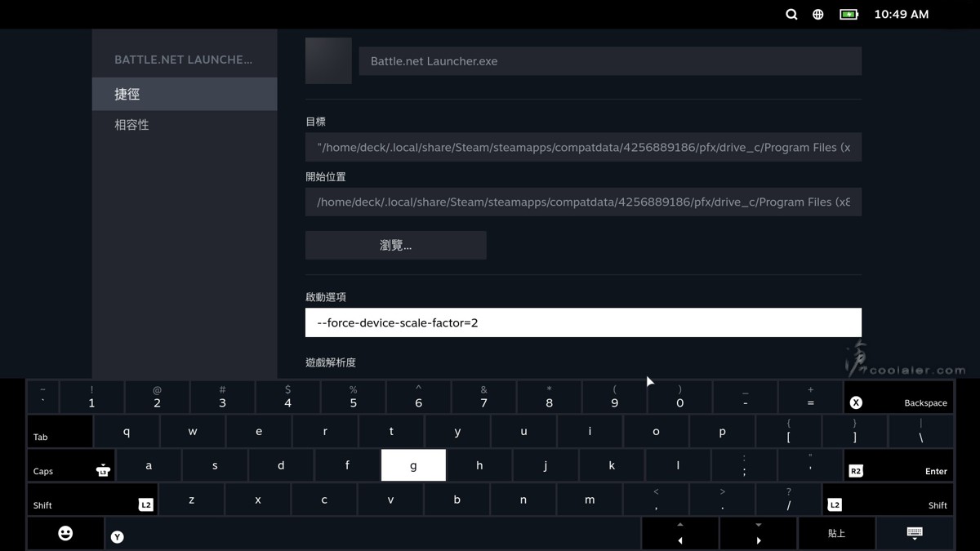Tap the s key

pos(215,465)
